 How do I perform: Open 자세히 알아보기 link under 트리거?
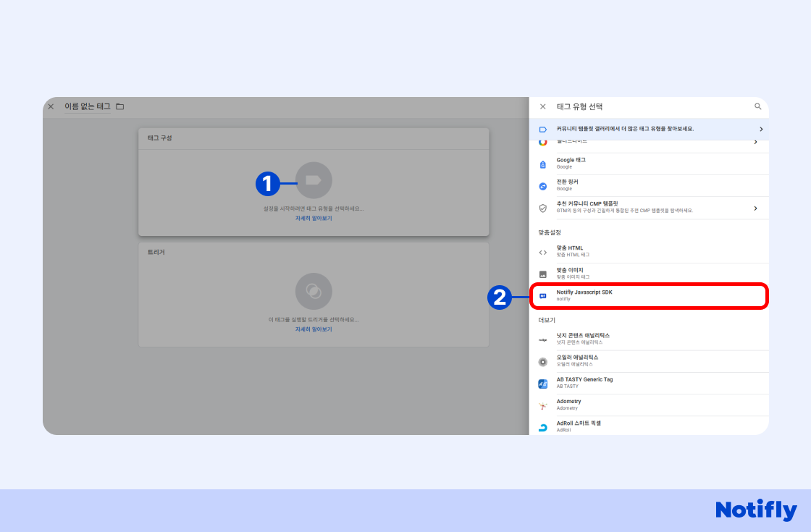coord(314,329)
